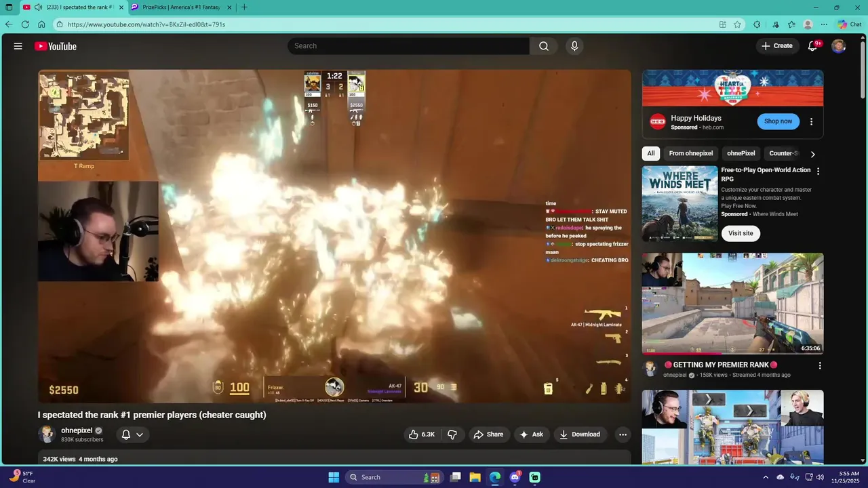868x488 pixels.
Task: Open ohnepixel channel avatar under video
Action: pyautogui.click(x=47, y=434)
